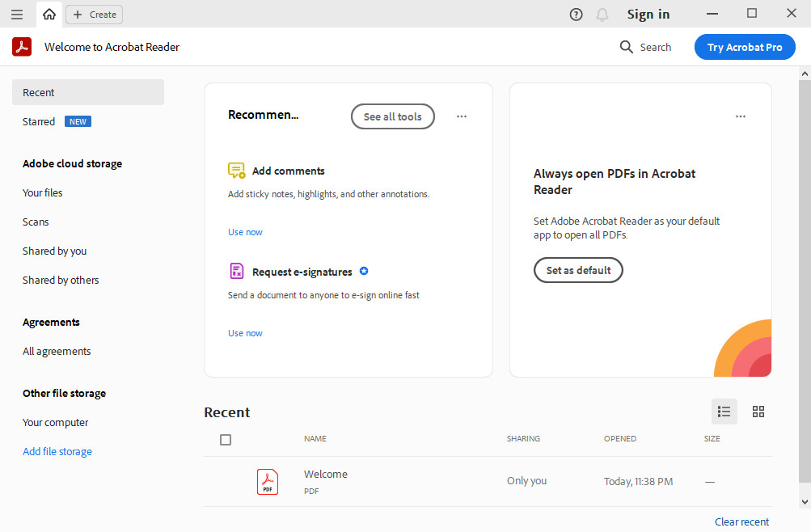Toggle the select all files checkbox
This screenshot has width=811, height=532.
(226, 440)
